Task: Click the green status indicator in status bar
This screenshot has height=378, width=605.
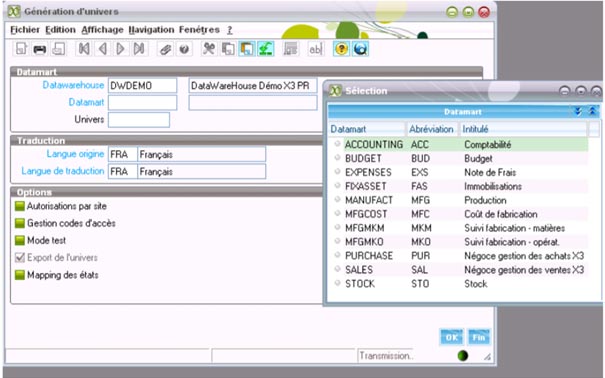Action: 463,356
